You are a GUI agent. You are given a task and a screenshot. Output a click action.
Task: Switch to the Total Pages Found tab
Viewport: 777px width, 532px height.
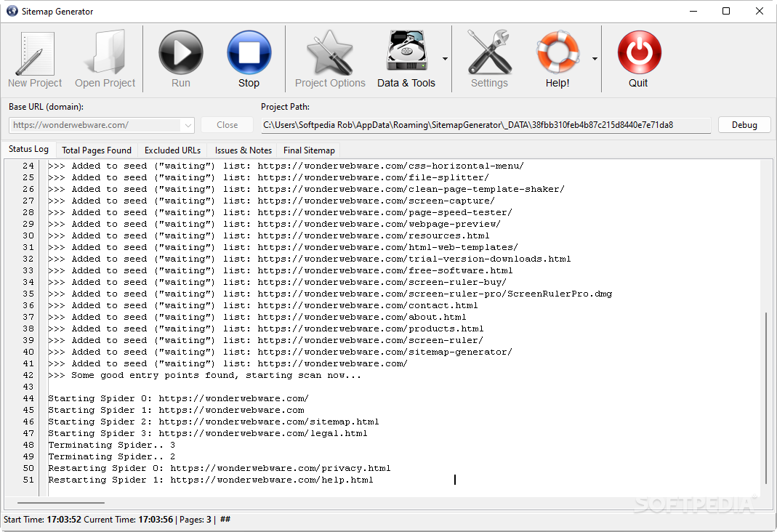click(97, 150)
